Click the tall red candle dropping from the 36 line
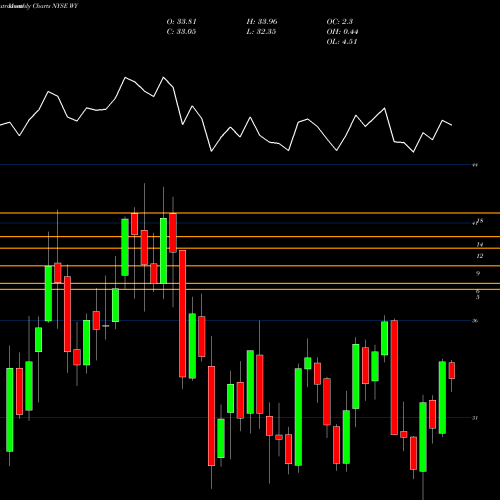This screenshot has height=500, width=500. click(394, 377)
